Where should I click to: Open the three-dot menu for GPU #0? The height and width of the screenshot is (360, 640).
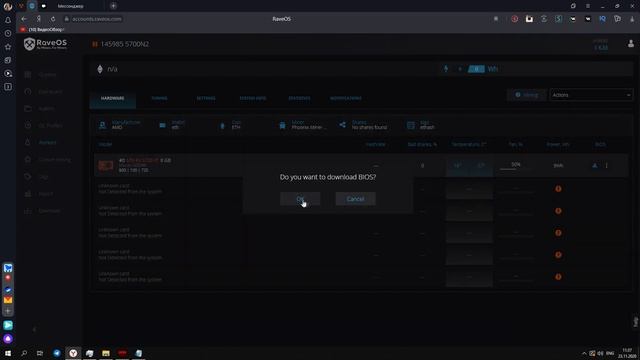tap(607, 165)
